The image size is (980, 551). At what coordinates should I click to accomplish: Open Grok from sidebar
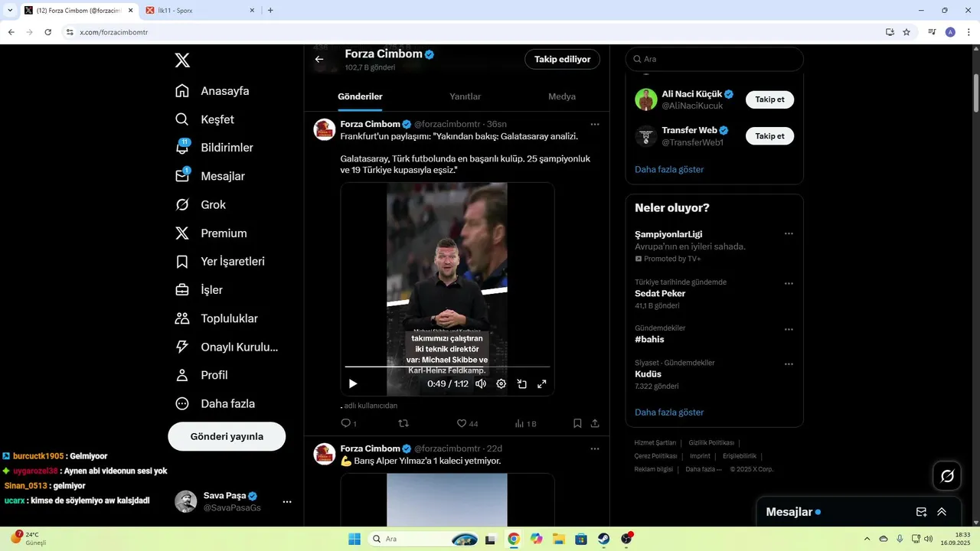coord(201,204)
